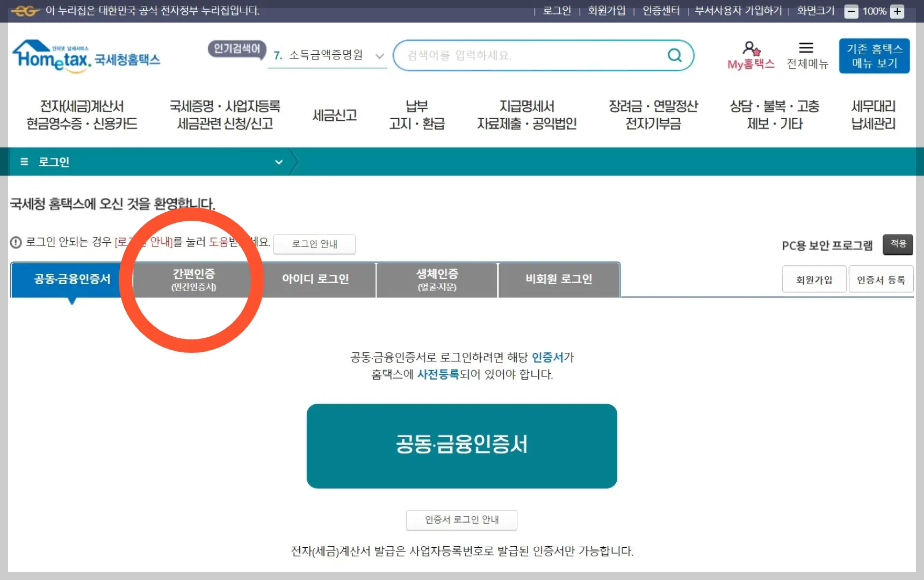This screenshot has height=580, width=924.
Task: Apply PC 보안 프로그램 with the 적용 button
Action: [x=897, y=244]
